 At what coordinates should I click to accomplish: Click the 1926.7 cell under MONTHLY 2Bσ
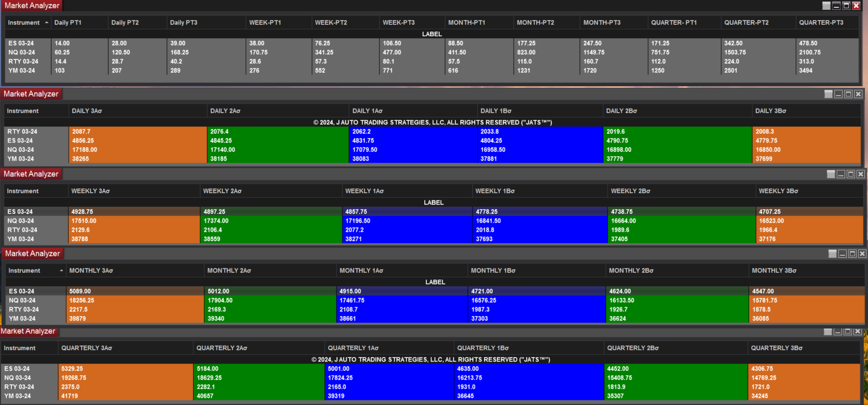[677, 310]
